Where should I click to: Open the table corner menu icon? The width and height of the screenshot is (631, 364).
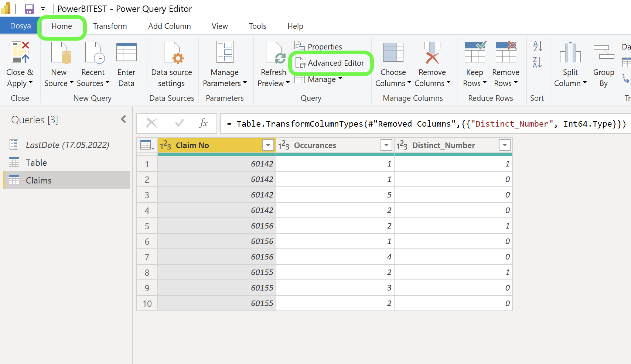click(147, 145)
